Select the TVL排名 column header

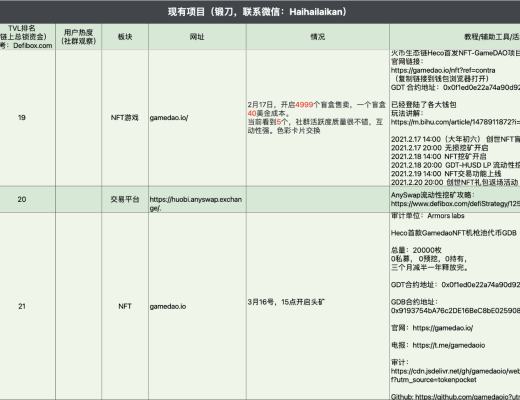tap(27, 37)
